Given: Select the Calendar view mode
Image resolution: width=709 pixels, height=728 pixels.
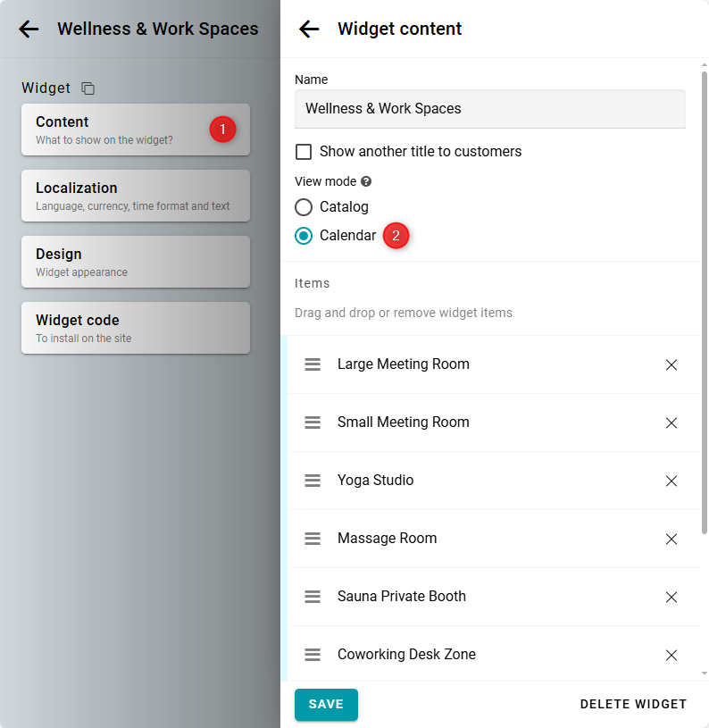Looking at the screenshot, I should (304, 236).
